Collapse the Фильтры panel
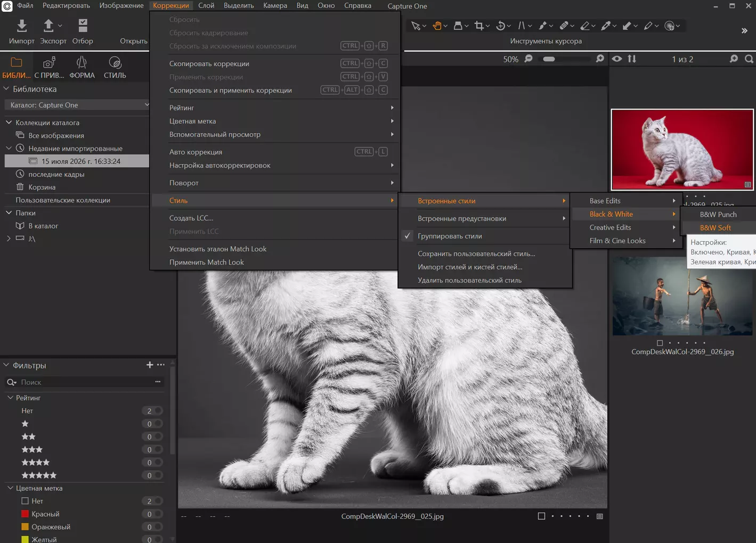This screenshot has width=756, height=543. coord(6,365)
